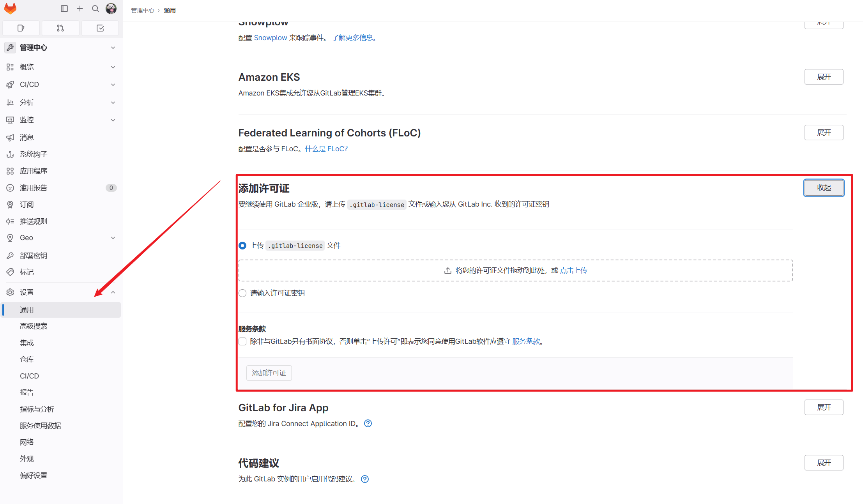863x504 pixels.
Task: Open the 服务条款 terms link
Action: (x=526, y=341)
